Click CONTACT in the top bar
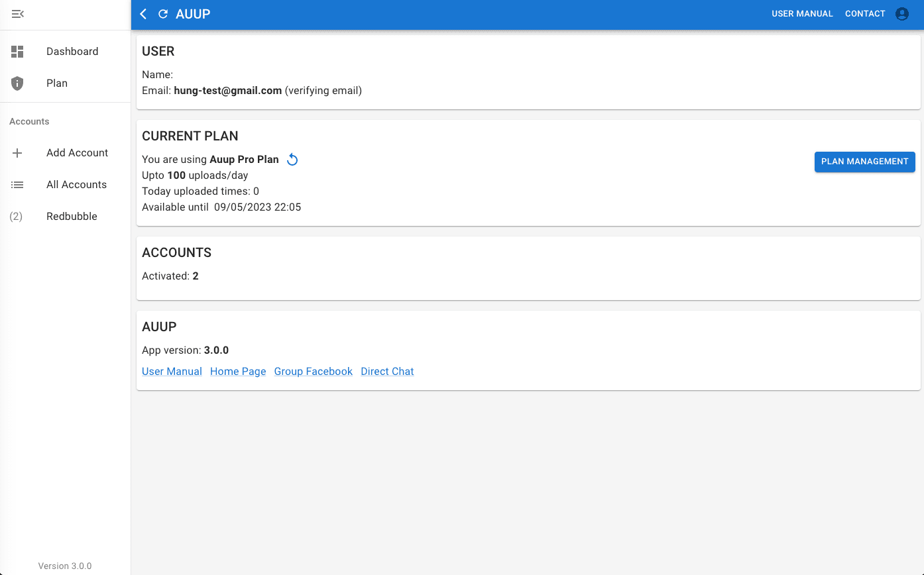This screenshot has height=575, width=924. [x=865, y=14]
